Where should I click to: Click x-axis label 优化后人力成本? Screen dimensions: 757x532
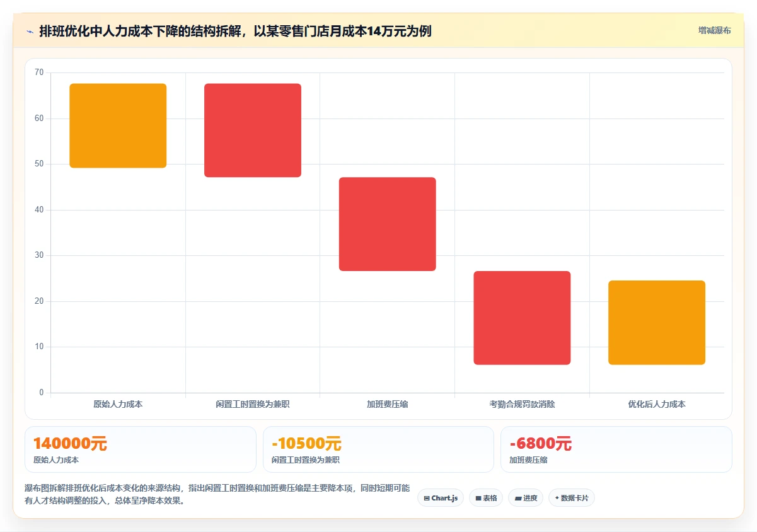[657, 404]
